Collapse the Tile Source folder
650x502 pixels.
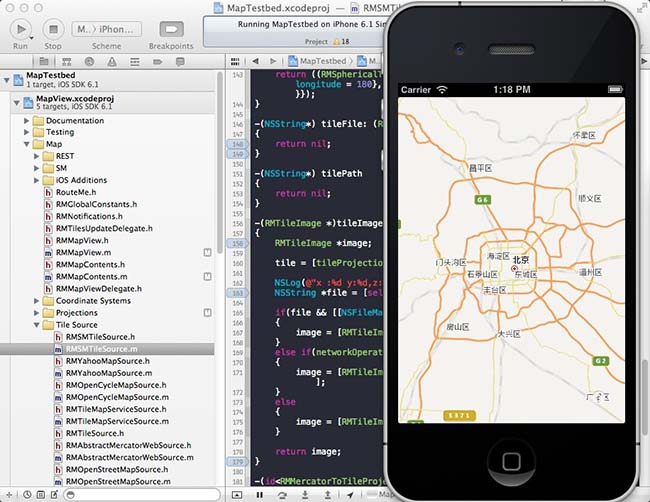click(36, 325)
